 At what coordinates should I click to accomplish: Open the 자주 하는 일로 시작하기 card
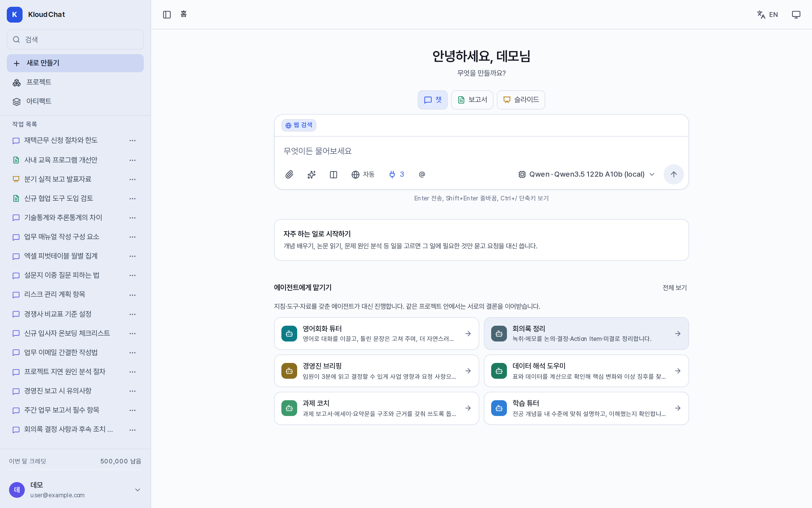(x=481, y=240)
